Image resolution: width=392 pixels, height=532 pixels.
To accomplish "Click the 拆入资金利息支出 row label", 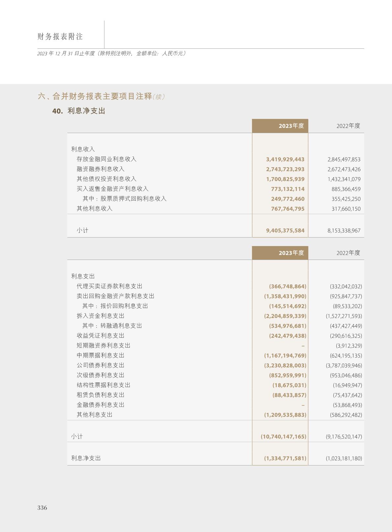I will point(100,316).
